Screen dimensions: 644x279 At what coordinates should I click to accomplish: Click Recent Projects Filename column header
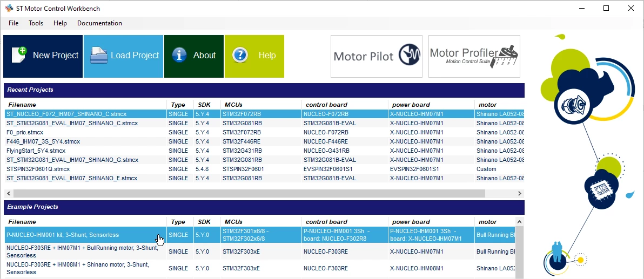coord(85,105)
